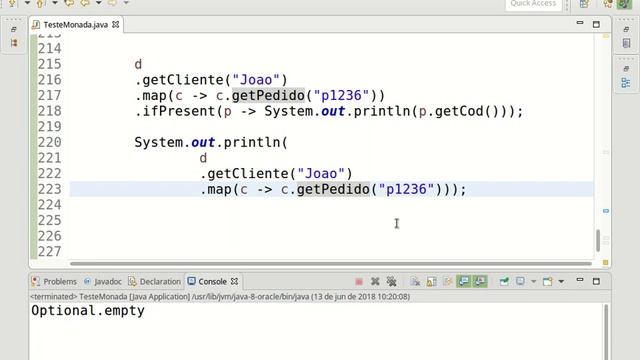Restore the left minimized view stack

tap(14, 29)
